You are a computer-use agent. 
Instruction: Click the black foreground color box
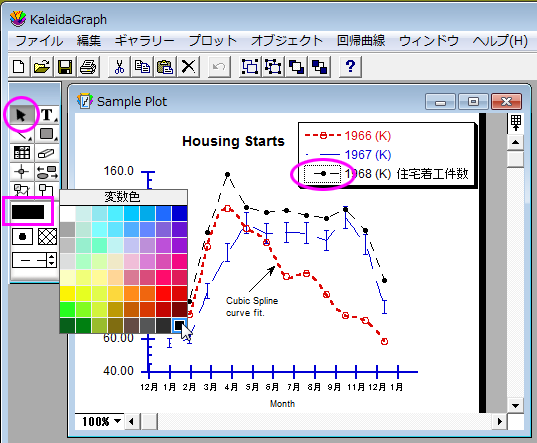[28, 212]
